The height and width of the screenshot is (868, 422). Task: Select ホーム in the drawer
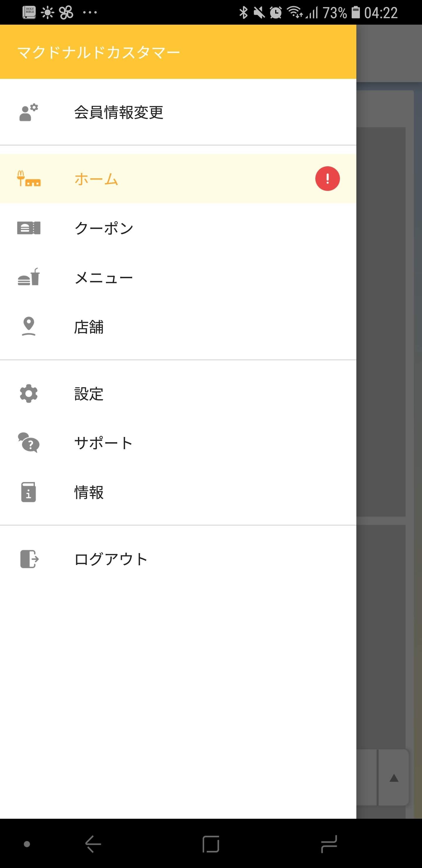point(96,179)
